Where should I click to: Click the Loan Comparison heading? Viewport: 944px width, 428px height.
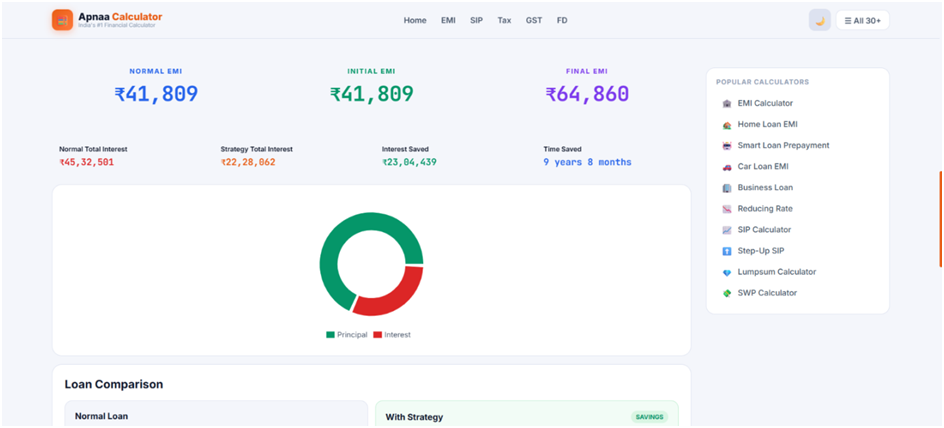(x=114, y=384)
